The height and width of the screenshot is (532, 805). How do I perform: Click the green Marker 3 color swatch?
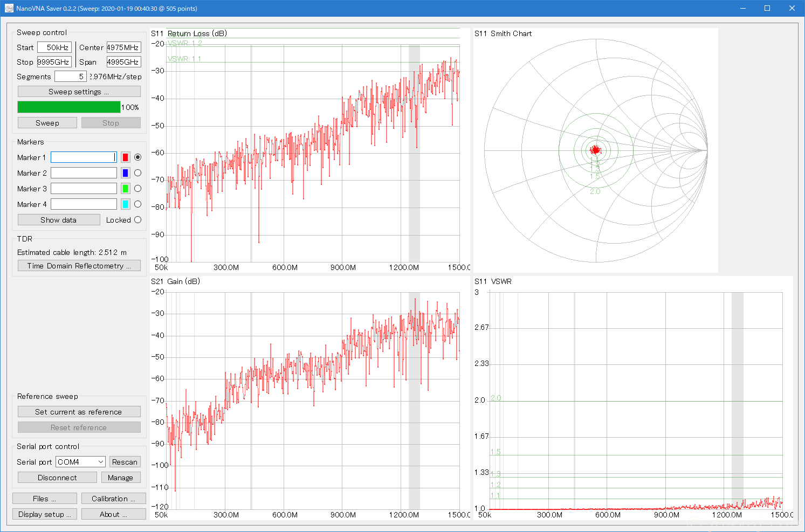tap(126, 189)
